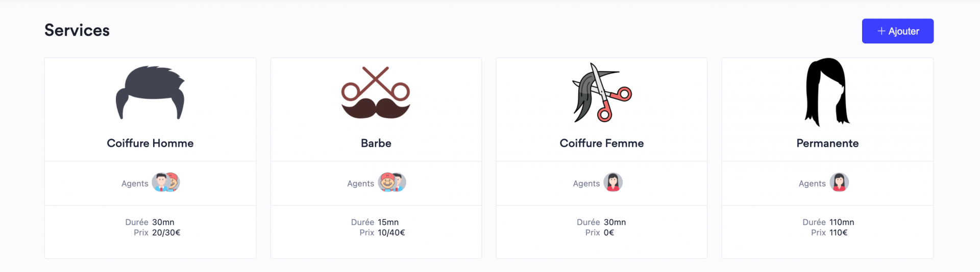
Task: Open the Coiffure Homme service title
Action: tap(150, 143)
